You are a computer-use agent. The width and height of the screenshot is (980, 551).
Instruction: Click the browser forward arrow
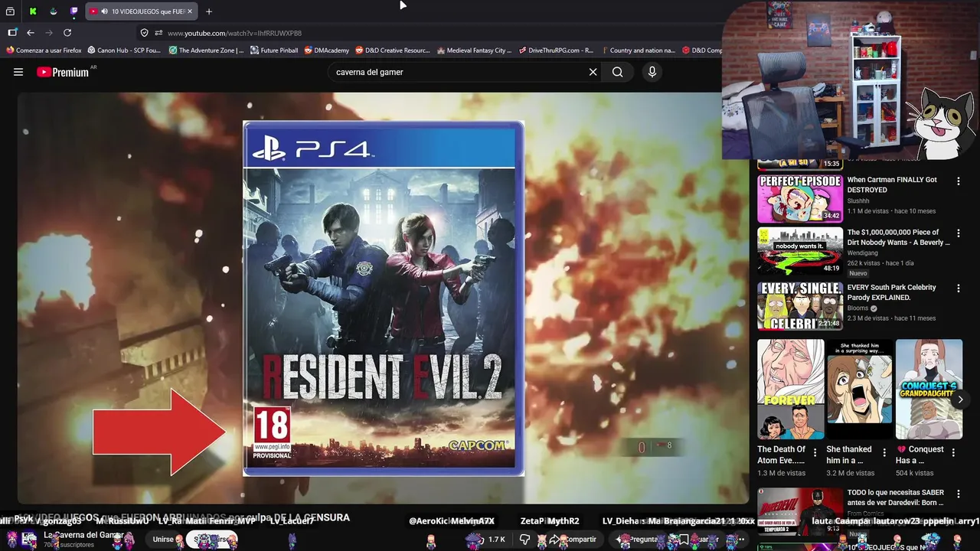(49, 33)
